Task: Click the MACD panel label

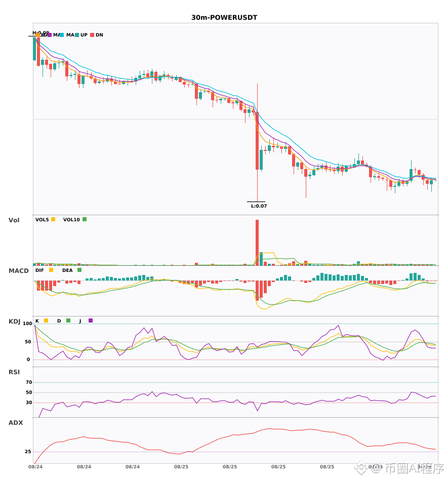Action: click(18, 270)
